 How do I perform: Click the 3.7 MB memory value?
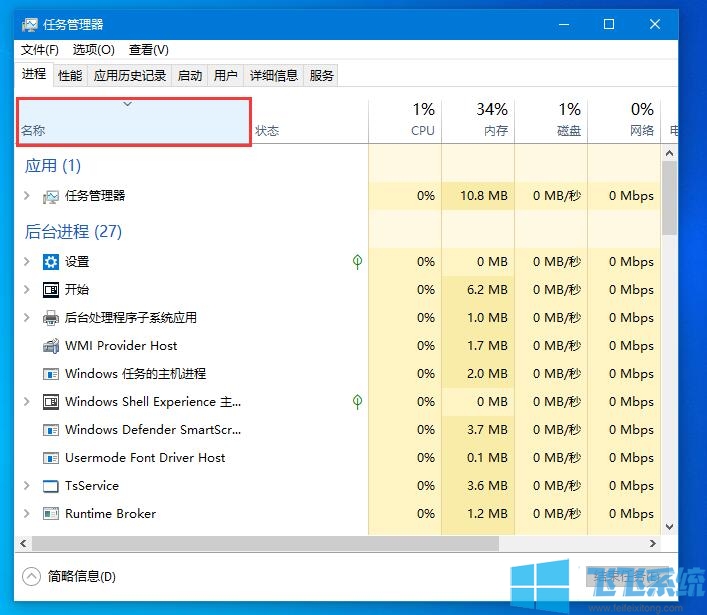pyautogui.click(x=487, y=430)
